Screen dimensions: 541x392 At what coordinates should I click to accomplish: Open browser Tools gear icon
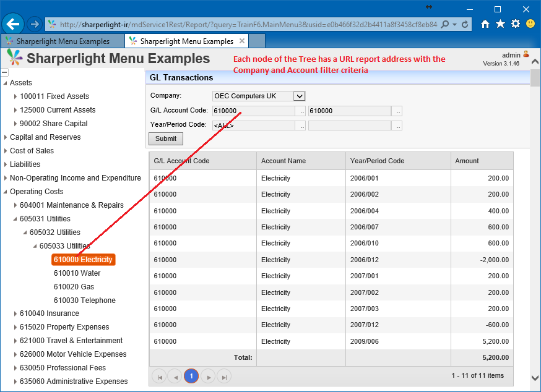tap(516, 23)
